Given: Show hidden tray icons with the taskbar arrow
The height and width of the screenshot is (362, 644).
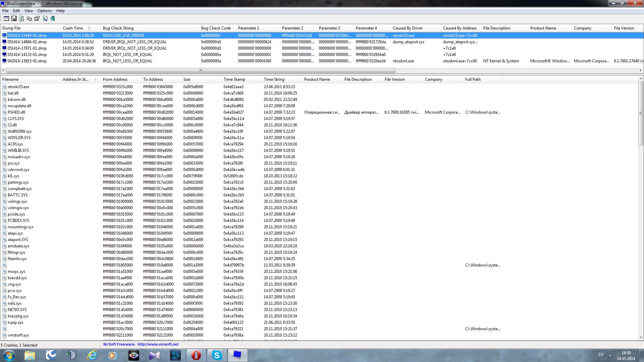Looking at the screenshot, I should (x=610, y=355).
